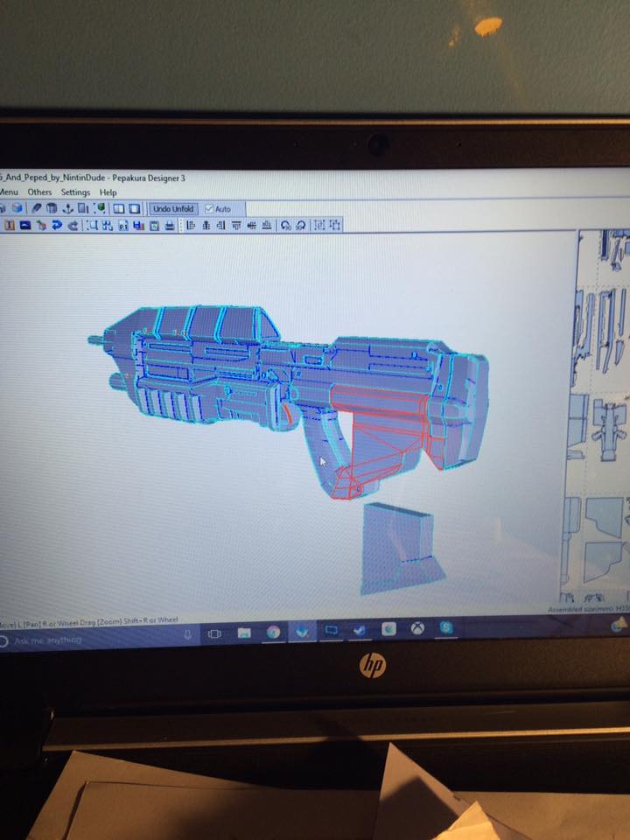Click the distribute vertically icon
The height and width of the screenshot is (840, 630).
(335, 225)
